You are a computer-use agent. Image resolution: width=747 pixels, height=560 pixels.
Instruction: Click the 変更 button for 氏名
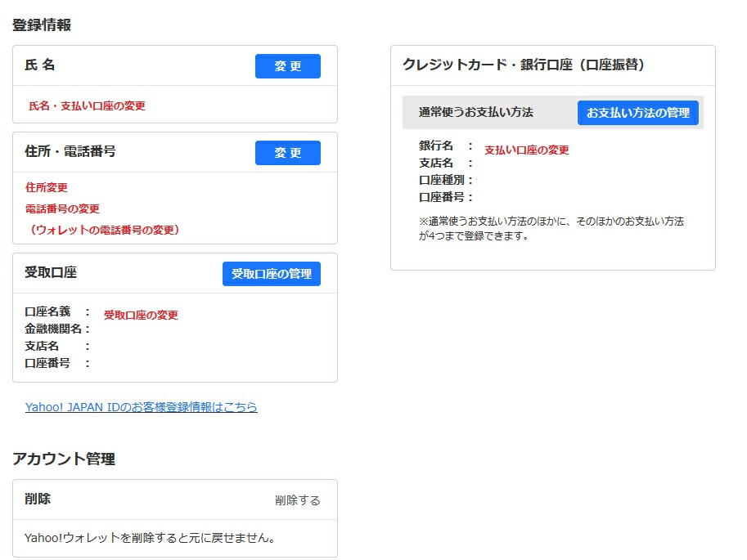pos(287,66)
